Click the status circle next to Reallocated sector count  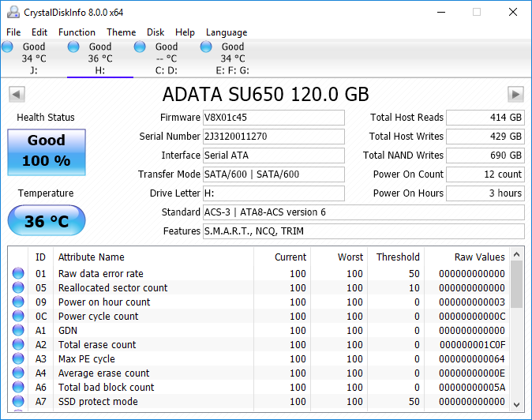(18, 287)
